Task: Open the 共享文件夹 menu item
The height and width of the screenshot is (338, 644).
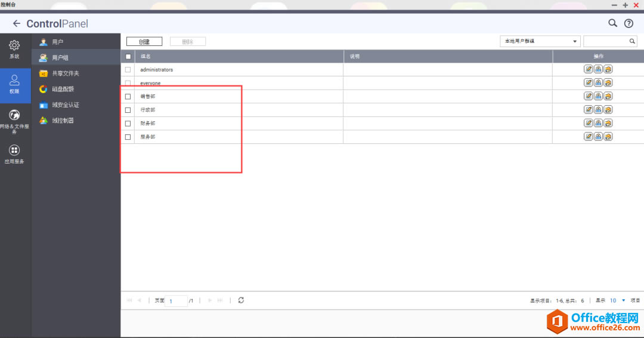Action: tap(76, 73)
